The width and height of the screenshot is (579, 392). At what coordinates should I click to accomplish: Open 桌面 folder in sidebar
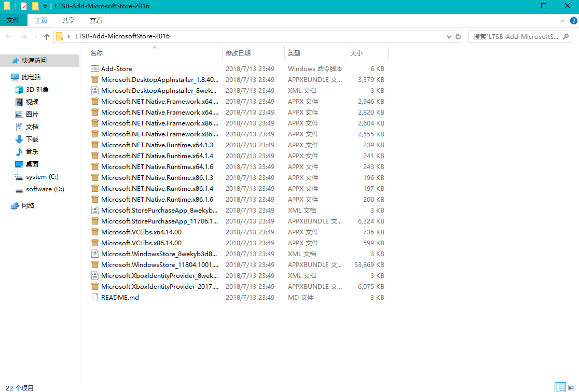pyautogui.click(x=32, y=164)
